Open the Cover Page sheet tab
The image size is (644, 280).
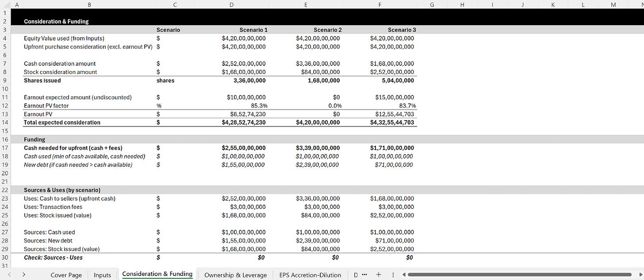point(66,275)
